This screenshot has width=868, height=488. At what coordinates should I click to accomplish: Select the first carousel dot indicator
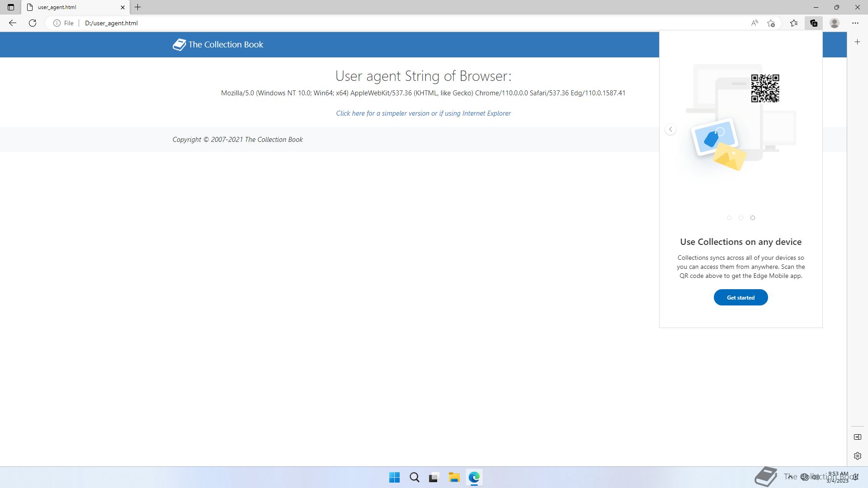tap(729, 218)
